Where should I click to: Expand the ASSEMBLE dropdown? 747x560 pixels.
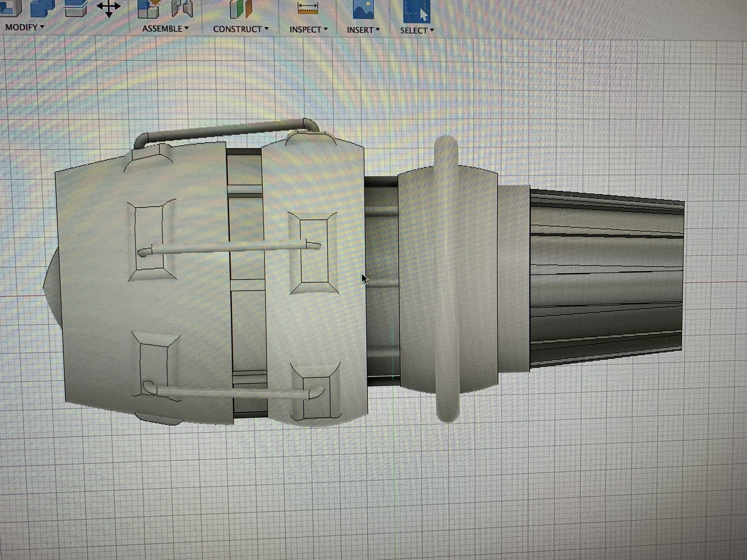165,29
